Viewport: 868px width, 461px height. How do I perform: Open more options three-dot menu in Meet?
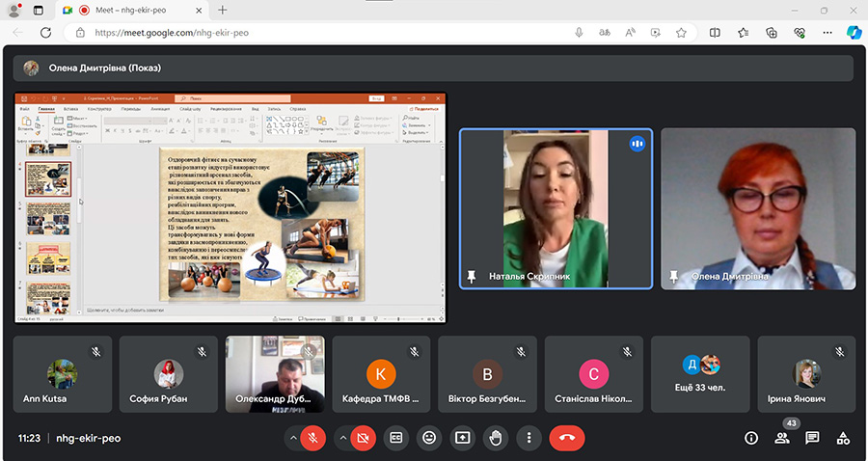[529, 438]
